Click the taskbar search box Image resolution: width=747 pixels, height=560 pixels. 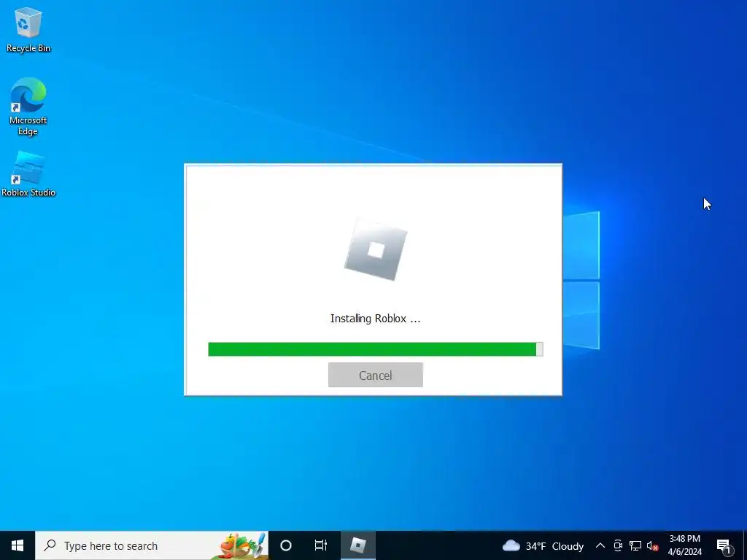pos(152,545)
